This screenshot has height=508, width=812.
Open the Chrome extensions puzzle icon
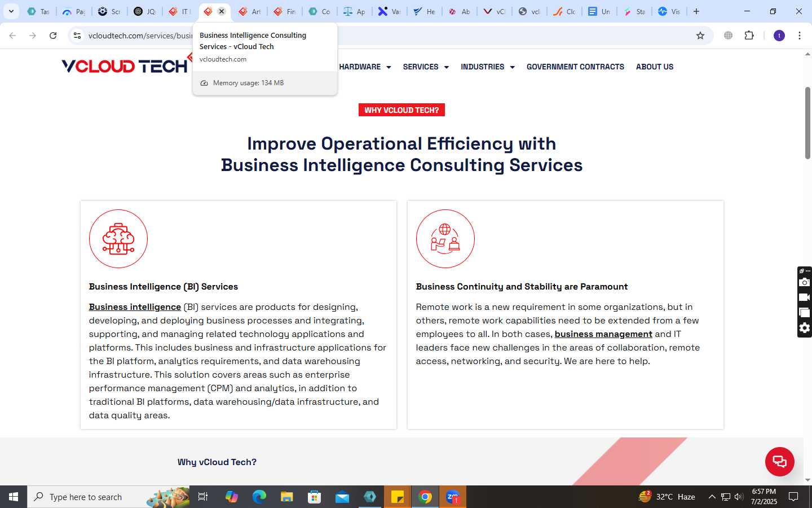point(749,36)
